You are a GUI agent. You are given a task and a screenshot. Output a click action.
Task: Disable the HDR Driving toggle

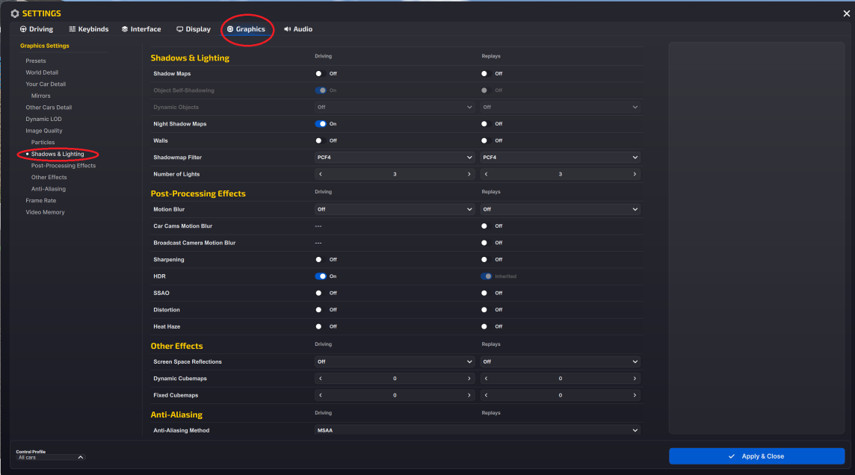point(321,276)
